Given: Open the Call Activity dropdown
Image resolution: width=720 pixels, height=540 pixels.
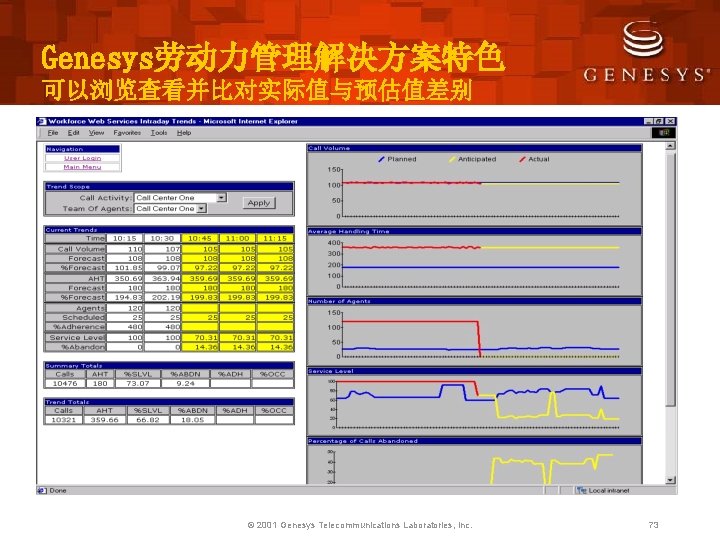Looking at the screenshot, I should [x=221, y=197].
